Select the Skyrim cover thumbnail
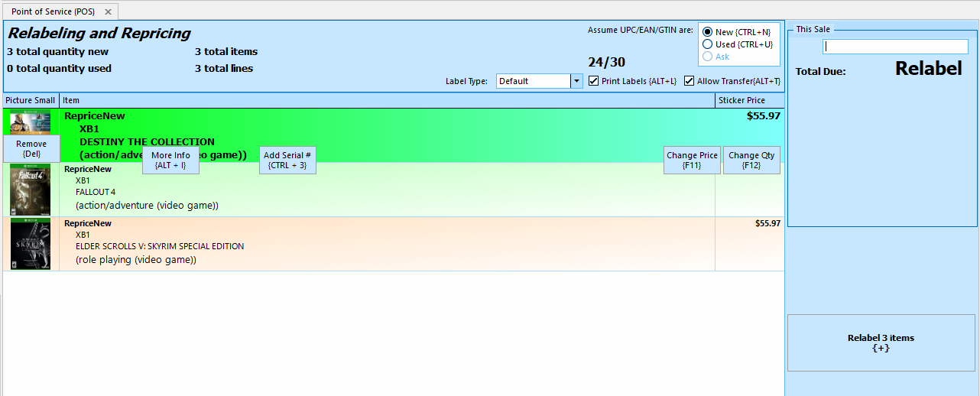This screenshot has width=980, height=396. (31, 244)
